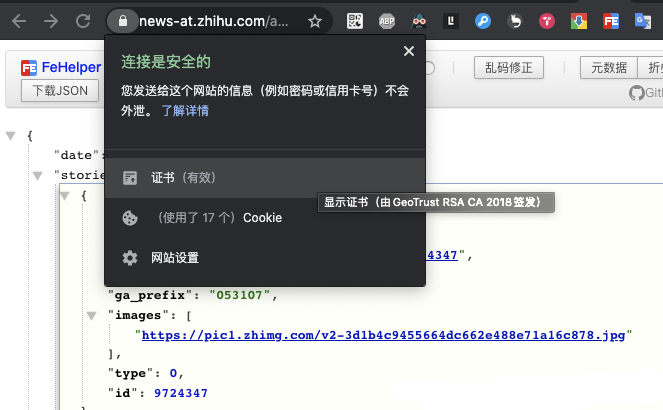Viewport: 663px width, 410px height.
Task: Go back to the previous page
Action: click(19, 21)
